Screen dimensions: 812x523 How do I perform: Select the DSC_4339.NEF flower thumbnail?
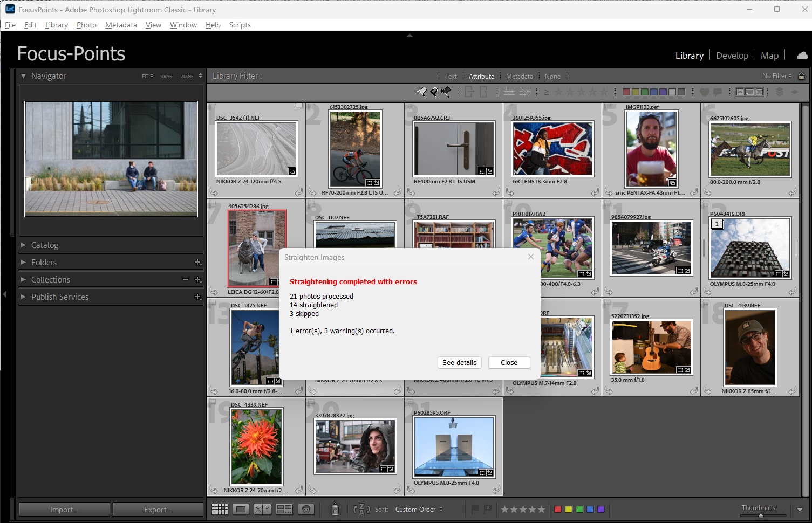(256, 446)
